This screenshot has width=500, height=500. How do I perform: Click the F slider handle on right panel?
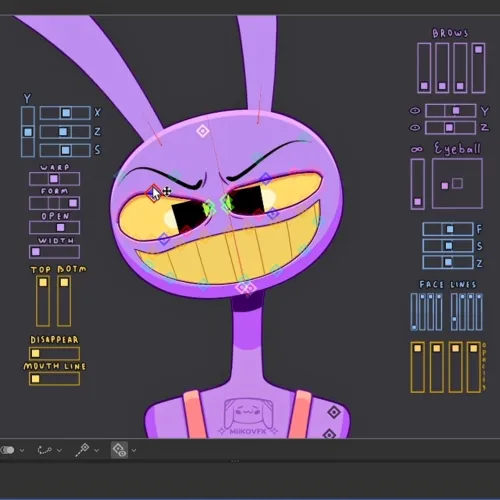450,229
